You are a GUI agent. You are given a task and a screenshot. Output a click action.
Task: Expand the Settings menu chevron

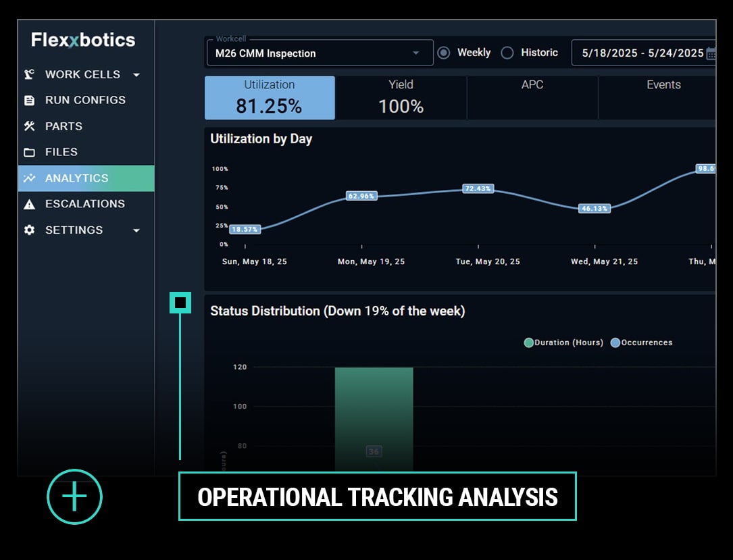pos(136,230)
